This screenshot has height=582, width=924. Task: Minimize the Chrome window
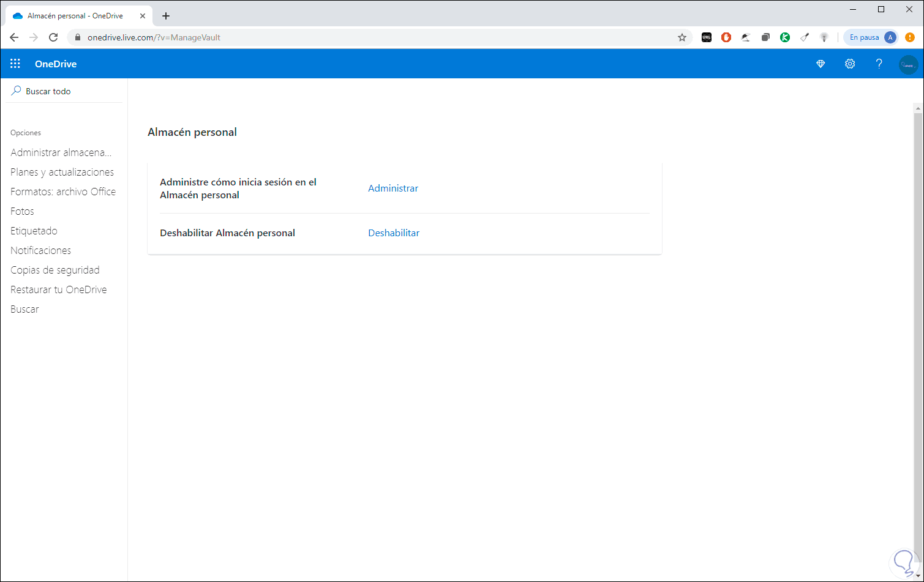click(853, 9)
